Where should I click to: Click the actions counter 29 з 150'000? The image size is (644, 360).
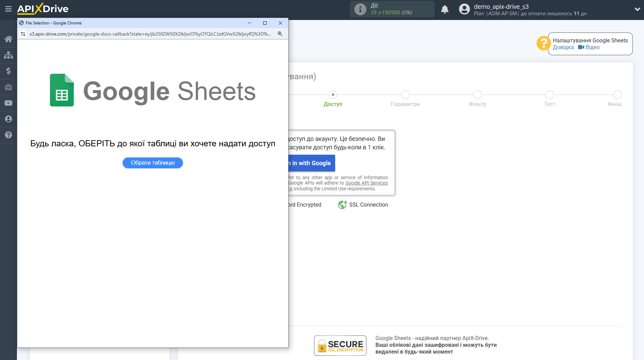tap(391, 13)
